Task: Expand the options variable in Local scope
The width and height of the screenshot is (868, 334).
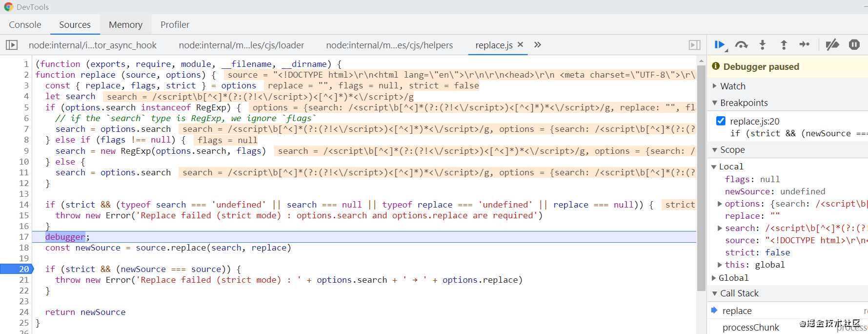Action: 720,204
